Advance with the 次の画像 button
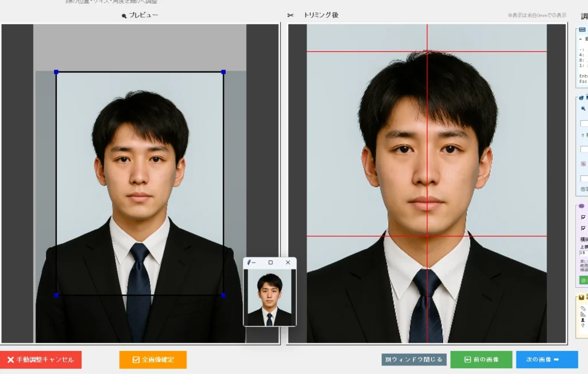 click(547, 360)
